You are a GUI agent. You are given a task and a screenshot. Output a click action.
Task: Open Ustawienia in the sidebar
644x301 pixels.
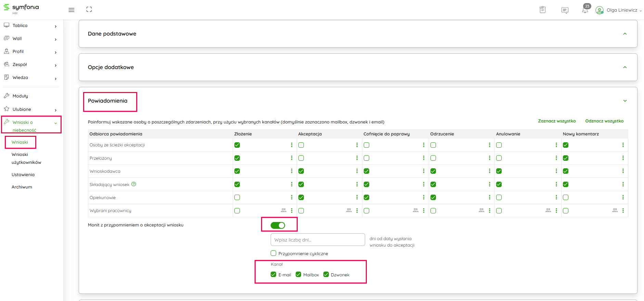tap(23, 175)
